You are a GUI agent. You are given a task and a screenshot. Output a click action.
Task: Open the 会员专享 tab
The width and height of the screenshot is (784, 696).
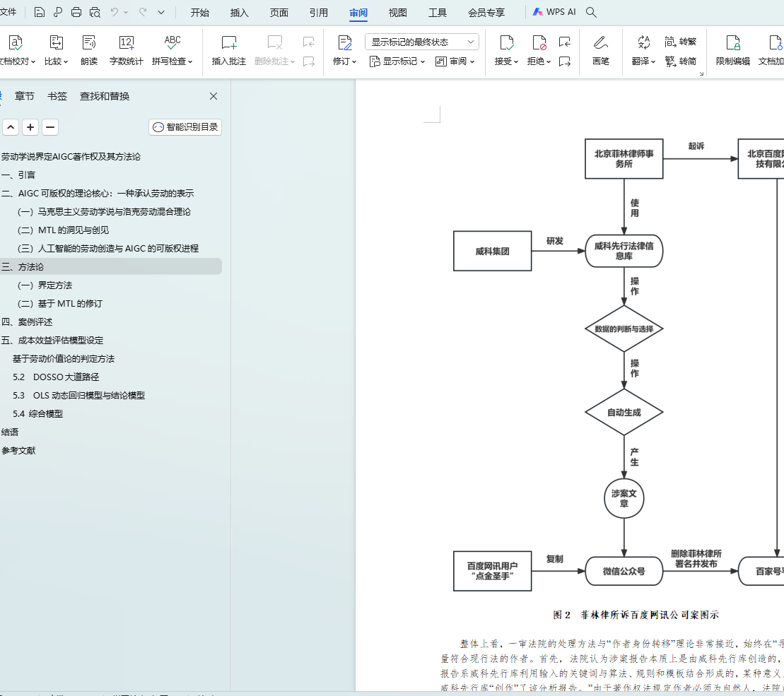click(x=486, y=13)
